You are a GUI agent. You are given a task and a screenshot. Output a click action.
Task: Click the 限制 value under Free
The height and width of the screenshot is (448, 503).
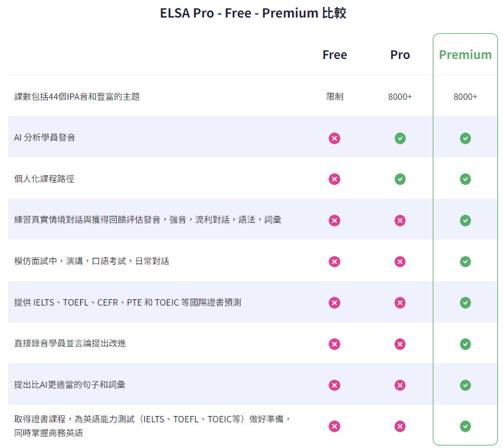pos(334,97)
